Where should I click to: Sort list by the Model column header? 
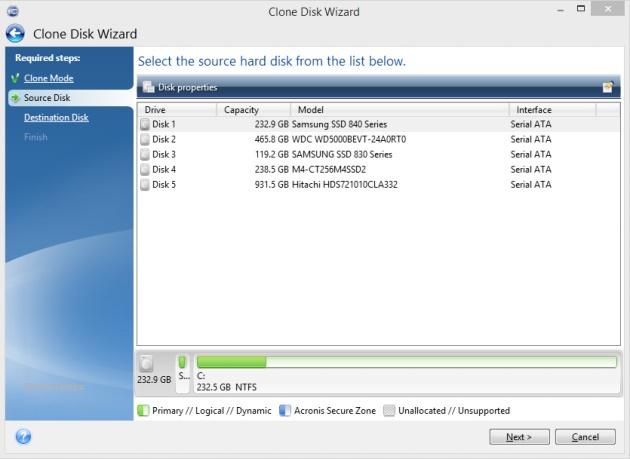coord(400,109)
